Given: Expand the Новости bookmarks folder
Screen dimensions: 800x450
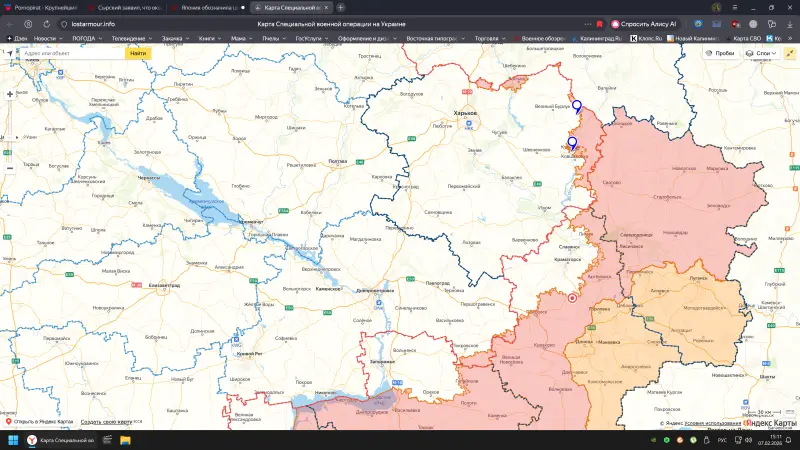Looking at the screenshot, I should [x=47, y=38].
